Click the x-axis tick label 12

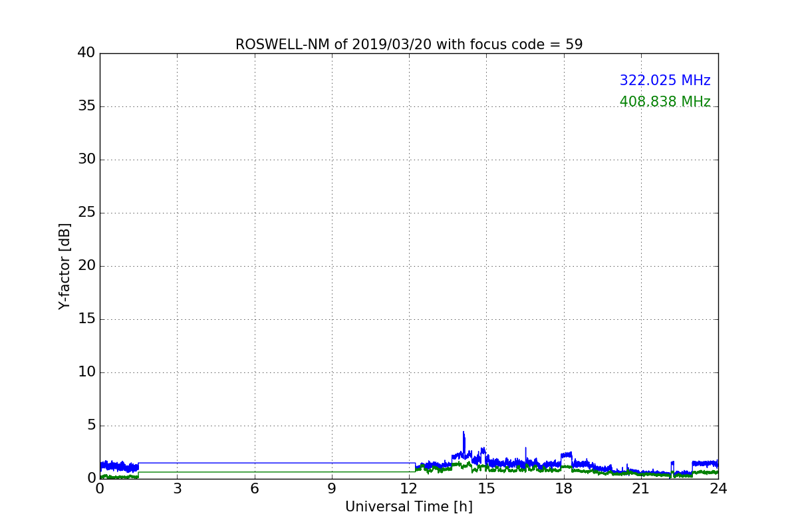pos(409,489)
